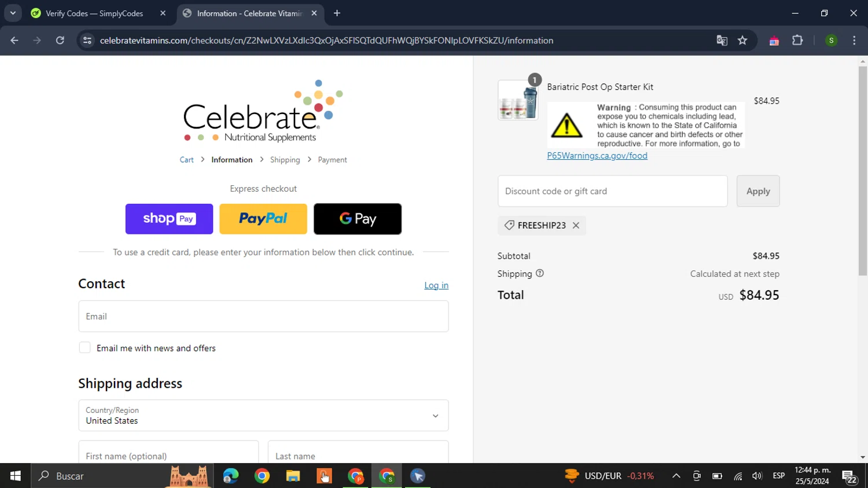Expand the Country/Region dropdown

tap(263, 416)
